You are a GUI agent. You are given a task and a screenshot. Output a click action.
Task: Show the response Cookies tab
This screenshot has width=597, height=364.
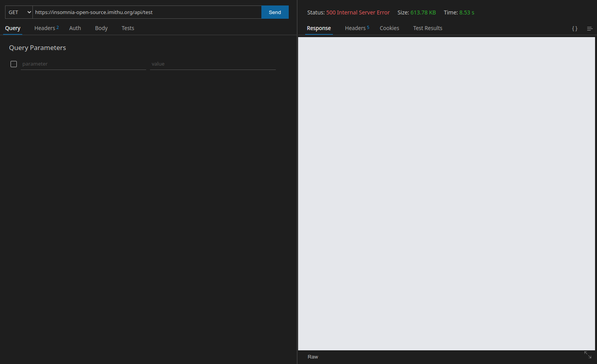pos(389,28)
